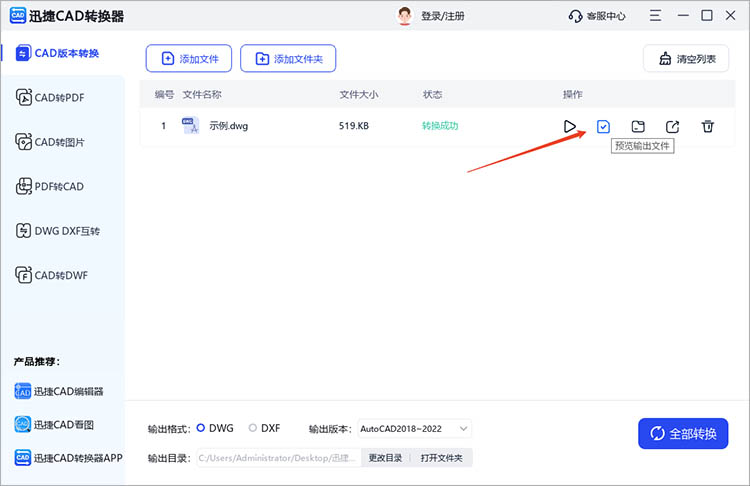Click the 转换成功 status text
The width and height of the screenshot is (750, 486).
click(x=440, y=126)
